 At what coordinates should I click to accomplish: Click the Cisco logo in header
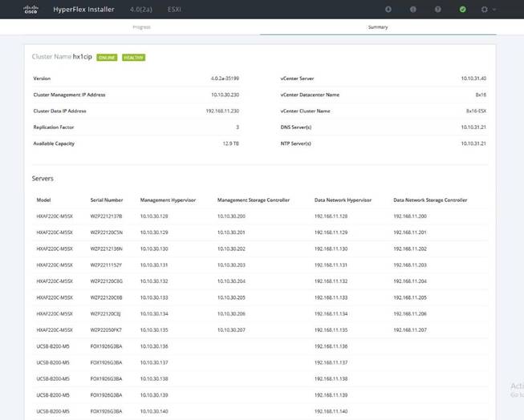30,10
